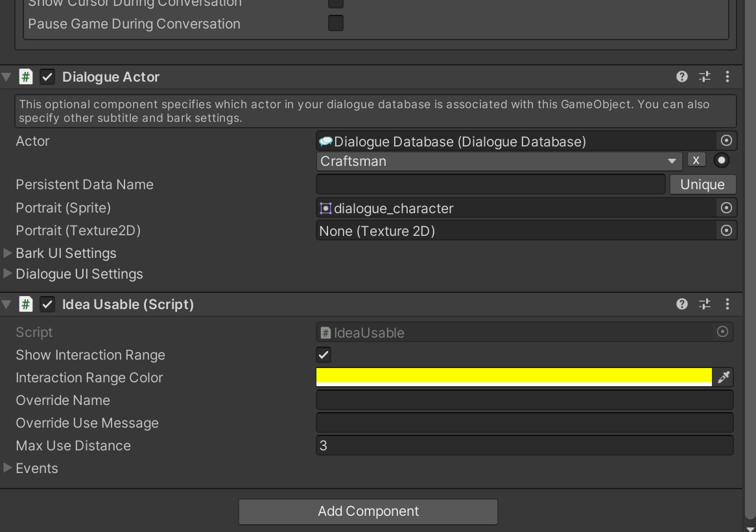The image size is (756, 532).
Task: Click the Portrait (Sprite) label
Action: coord(63,208)
